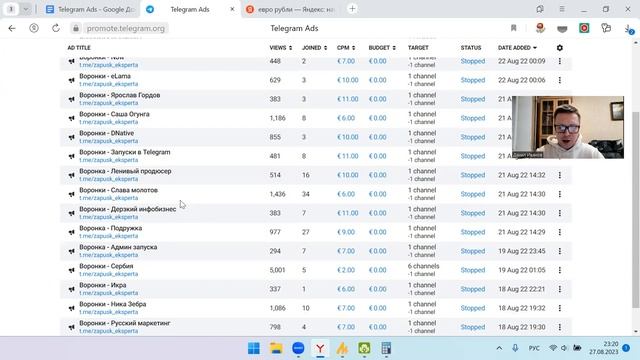
Task: Switch to Telegram Ads Google Docs tab
Action: pyautogui.click(x=91, y=9)
